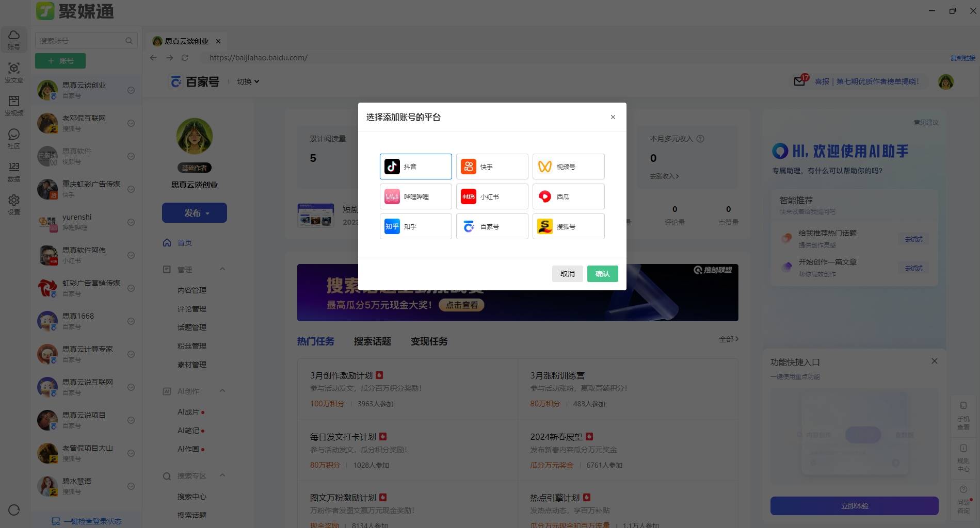Image resolution: width=980 pixels, height=528 pixels.
Task: Expand the 切换 dropdown next to 百家号
Action: (x=248, y=81)
